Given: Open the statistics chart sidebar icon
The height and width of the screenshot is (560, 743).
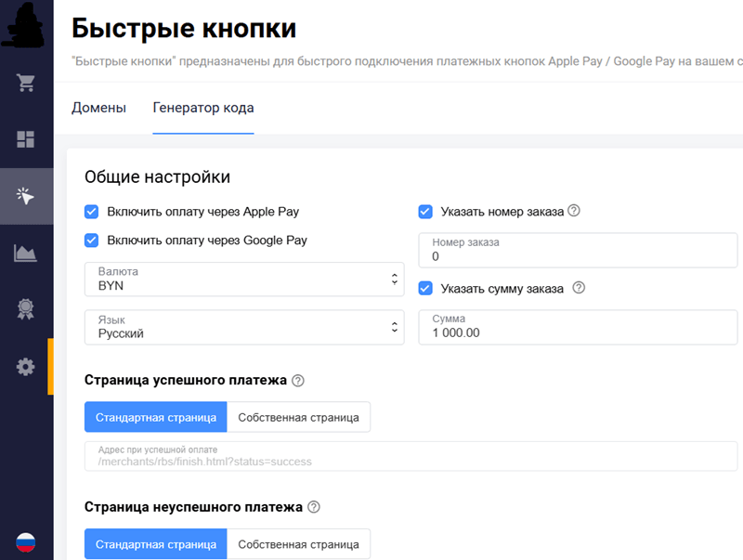Looking at the screenshot, I should 26,253.
